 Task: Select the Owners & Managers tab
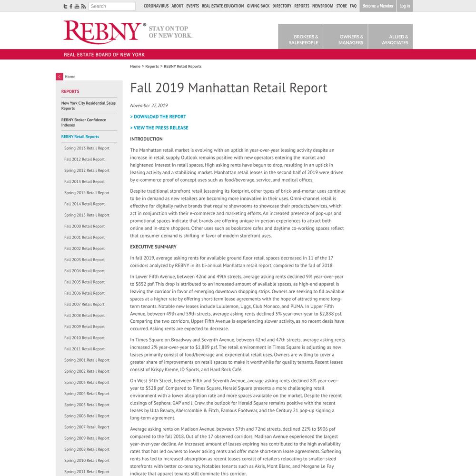coord(346,37)
